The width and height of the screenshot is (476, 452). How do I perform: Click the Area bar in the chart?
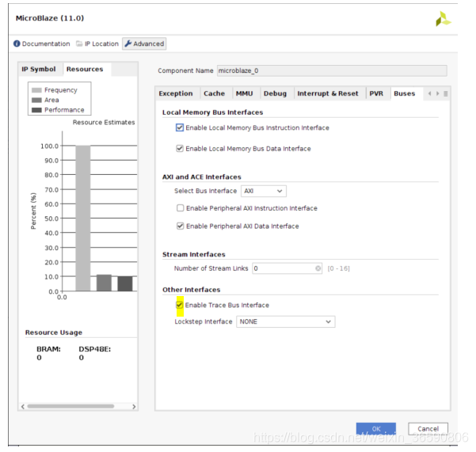[104, 283]
